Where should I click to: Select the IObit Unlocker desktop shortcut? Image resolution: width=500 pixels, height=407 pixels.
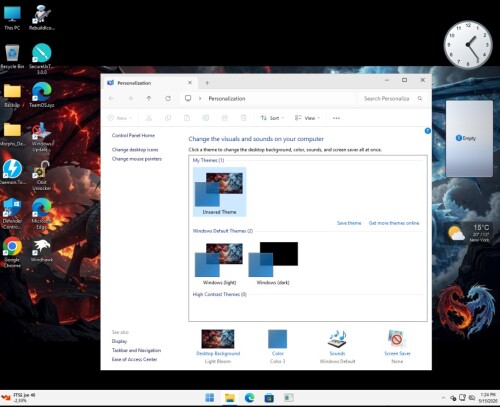coord(42,175)
